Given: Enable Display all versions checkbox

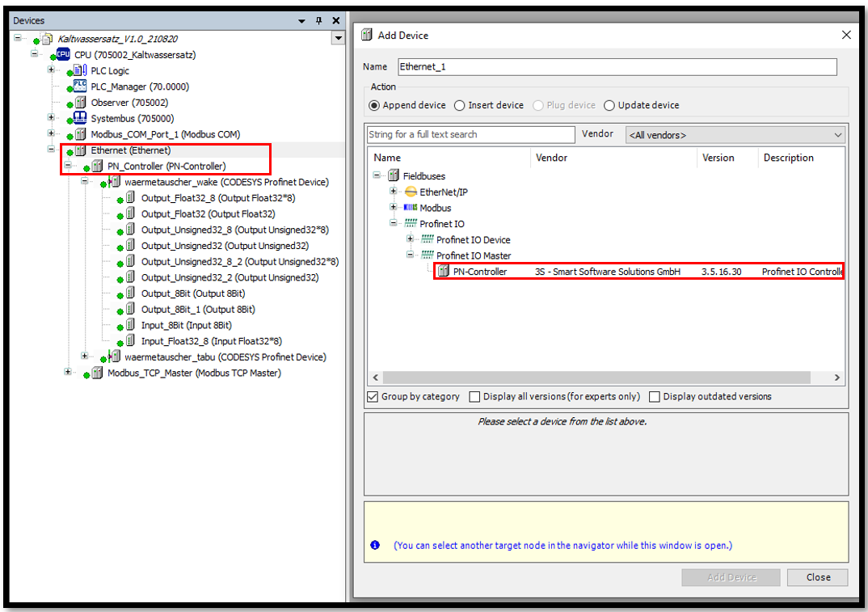Looking at the screenshot, I should pos(475,397).
